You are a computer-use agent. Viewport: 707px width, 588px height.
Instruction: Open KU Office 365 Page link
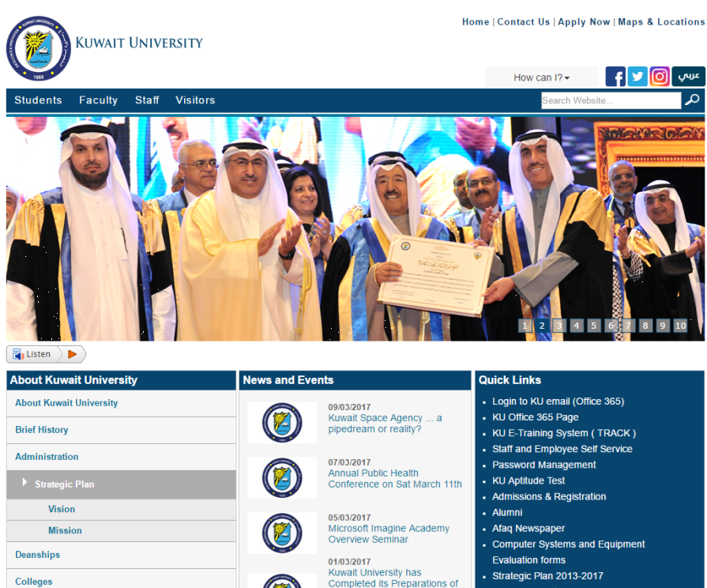[536, 417]
